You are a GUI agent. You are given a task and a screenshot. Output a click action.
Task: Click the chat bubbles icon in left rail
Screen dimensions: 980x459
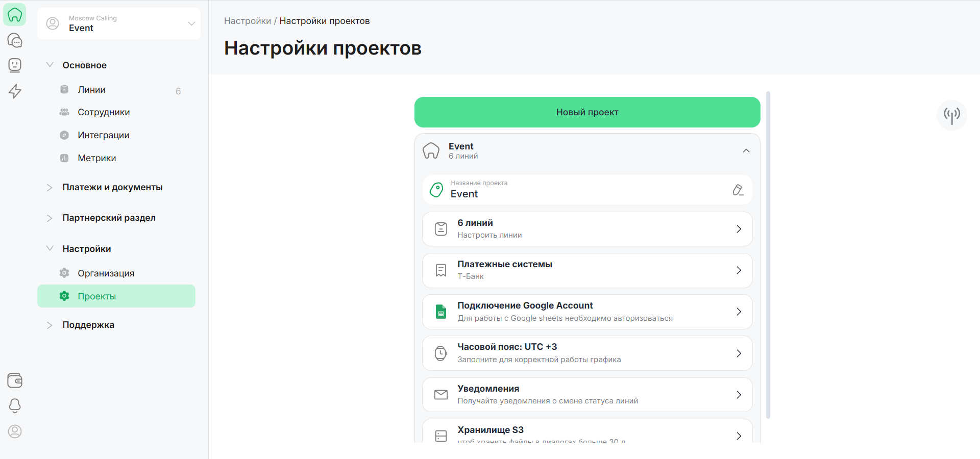(x=15, y=40)
